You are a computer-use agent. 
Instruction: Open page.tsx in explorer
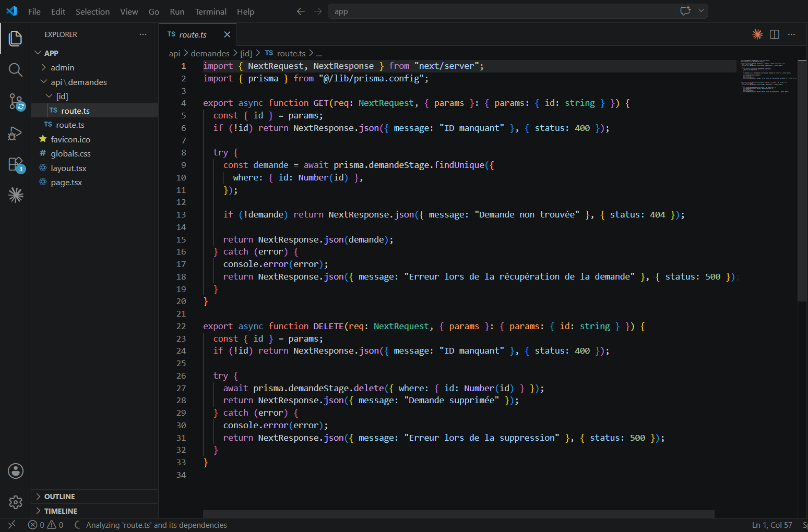94,182
